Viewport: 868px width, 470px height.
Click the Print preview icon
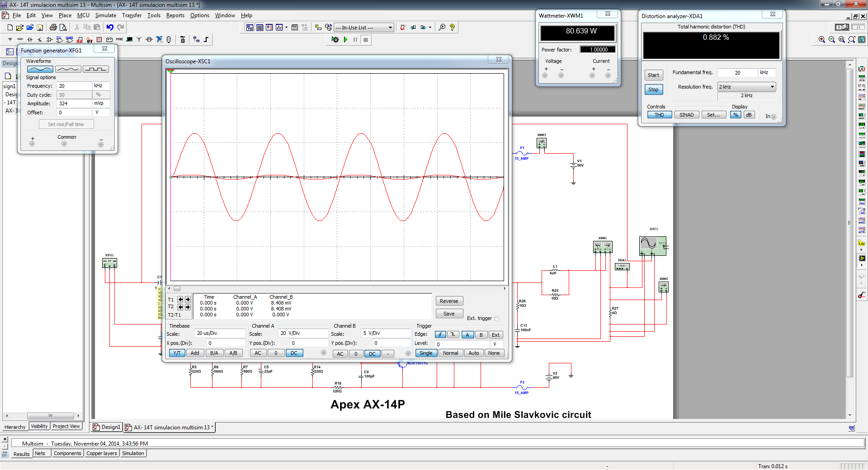(x=63, y=28)
